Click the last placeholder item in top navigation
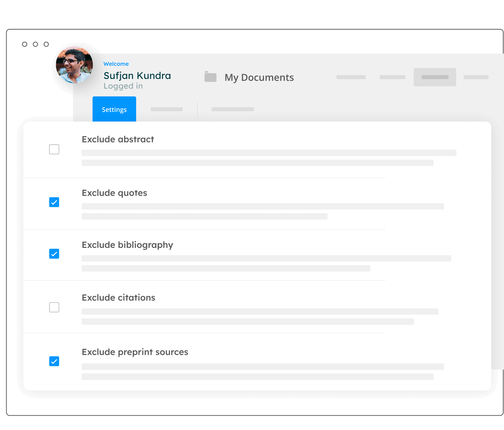The image size is (504, 430). click(476, 77)
